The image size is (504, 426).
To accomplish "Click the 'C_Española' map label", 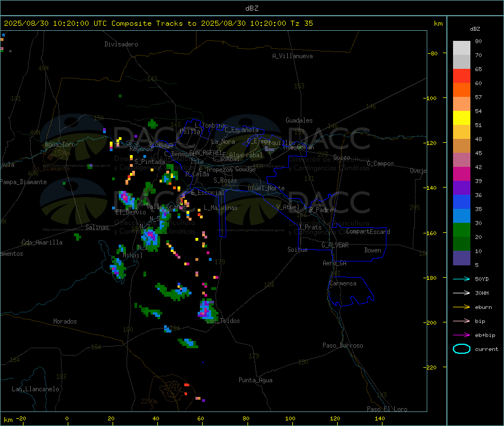I will (x=242, y=130).
